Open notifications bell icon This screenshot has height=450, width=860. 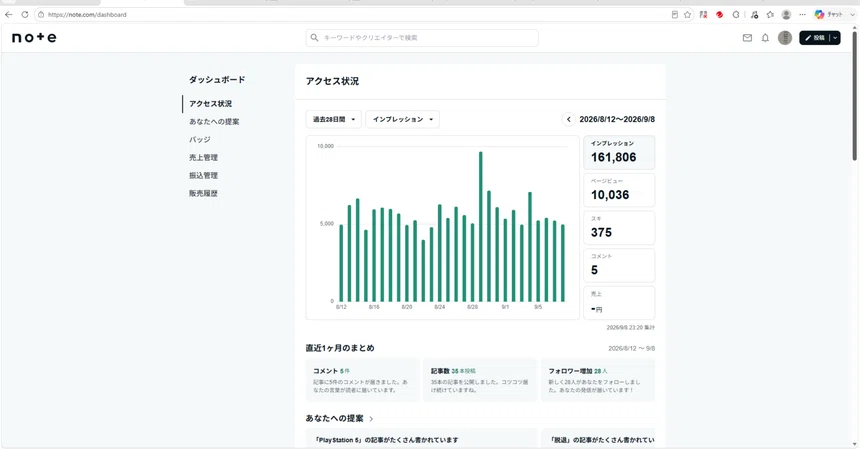tap(765, 38)
